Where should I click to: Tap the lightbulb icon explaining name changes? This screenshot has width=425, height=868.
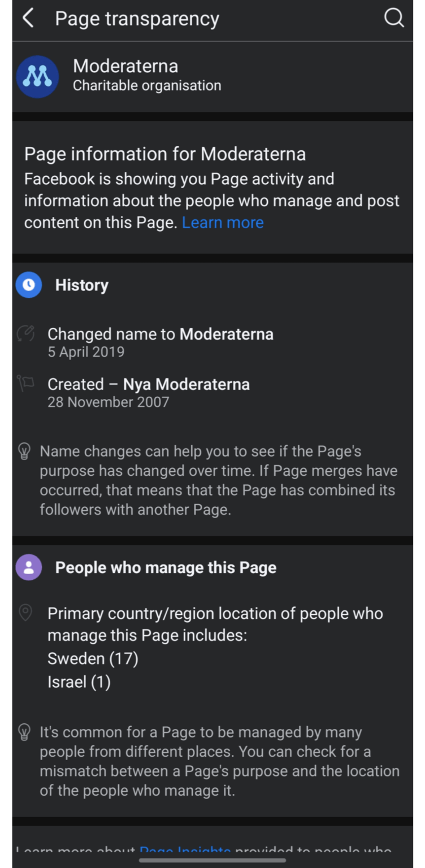tap(24, 451)
